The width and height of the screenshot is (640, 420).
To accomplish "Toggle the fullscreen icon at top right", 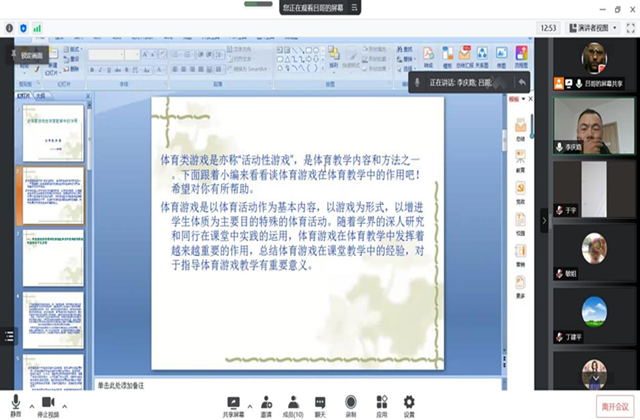I will [x=631, y=28].
